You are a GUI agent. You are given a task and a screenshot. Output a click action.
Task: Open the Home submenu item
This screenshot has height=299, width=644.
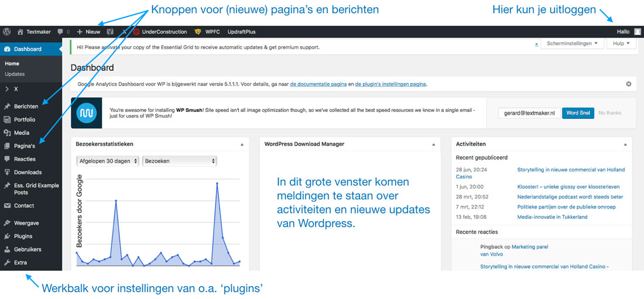[12, 64]
